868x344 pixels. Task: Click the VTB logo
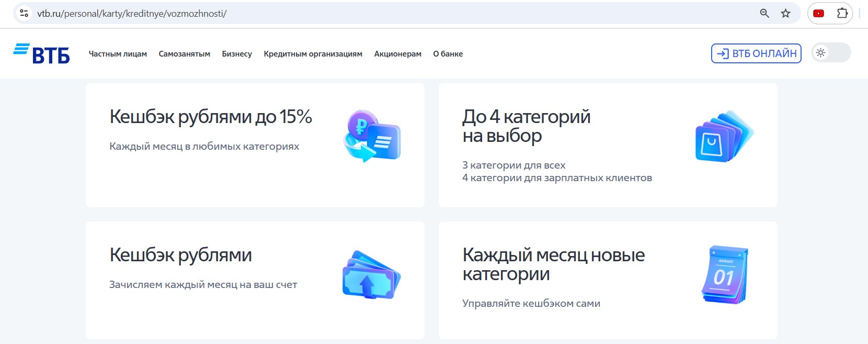click(x=41, y=53)
